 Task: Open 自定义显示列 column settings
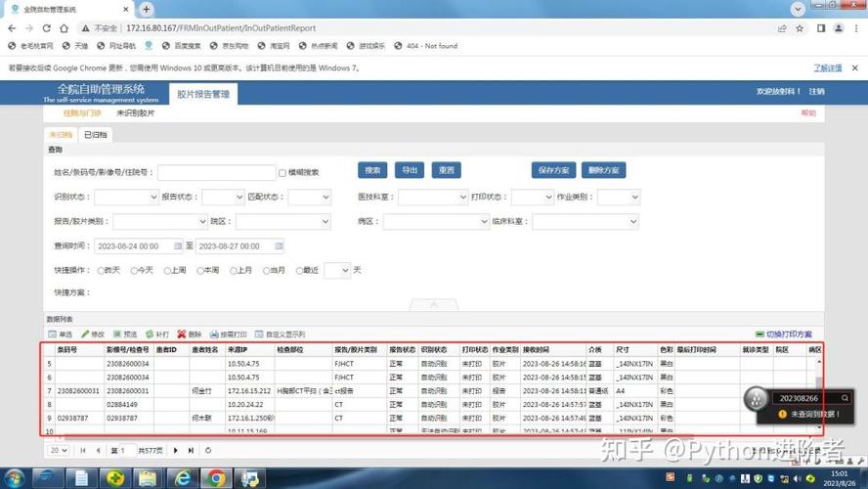(x=281, y=334)
